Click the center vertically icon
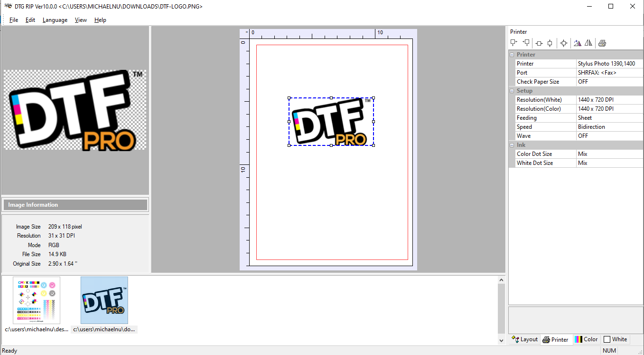 click(550, 43)
